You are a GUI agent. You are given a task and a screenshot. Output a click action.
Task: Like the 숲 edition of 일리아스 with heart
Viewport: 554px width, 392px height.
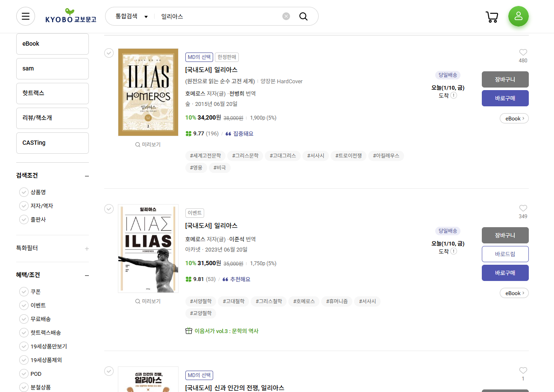(523, 52)
